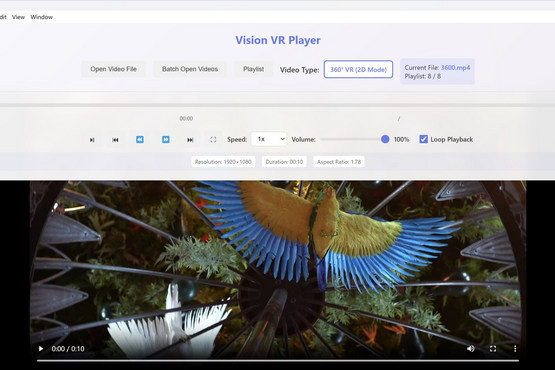The height and width of the screenshot is (370, 555).
Task: Toggle fullscreen with the control bar icon
Action: tap(213, 140)
